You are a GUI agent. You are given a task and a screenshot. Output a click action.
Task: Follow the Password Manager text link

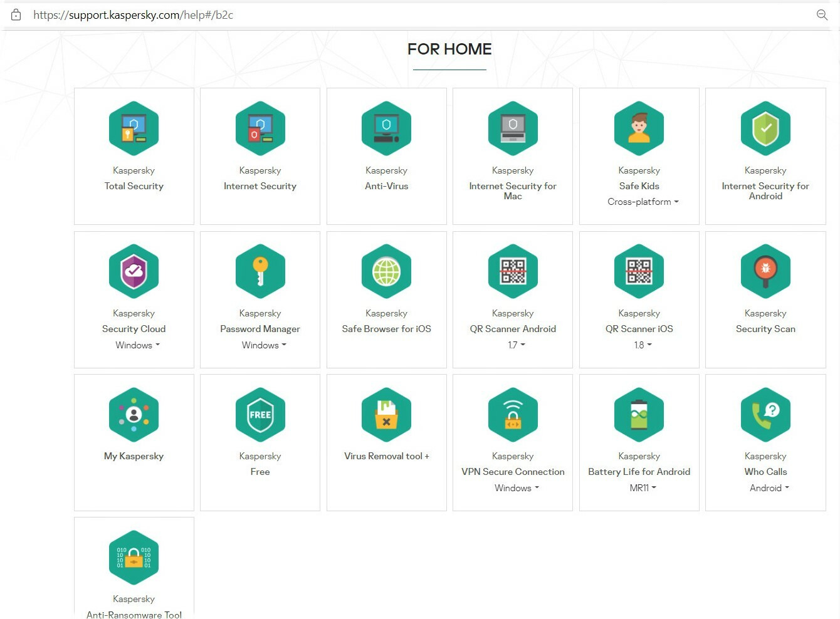260,329
